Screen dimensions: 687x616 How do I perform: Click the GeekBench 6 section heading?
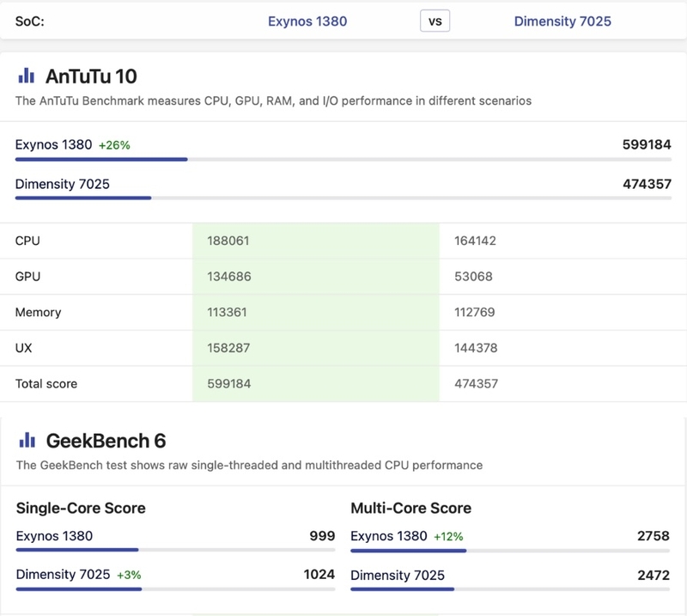106,441
